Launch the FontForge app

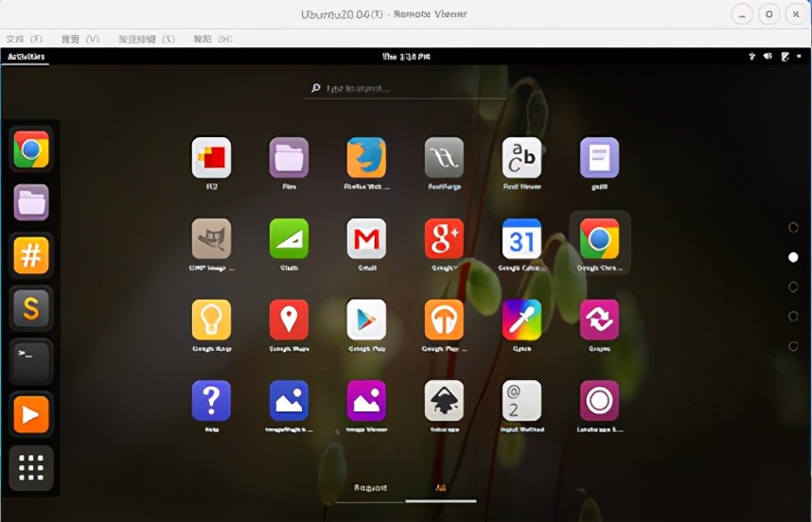[x=444, y=158]
